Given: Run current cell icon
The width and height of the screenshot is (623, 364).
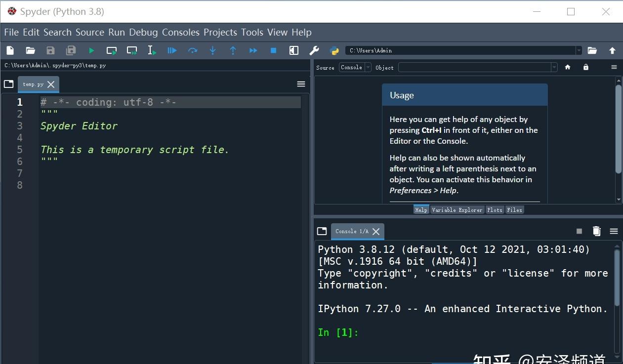Looking at the screenshot, I should click(x=112, y=50).
